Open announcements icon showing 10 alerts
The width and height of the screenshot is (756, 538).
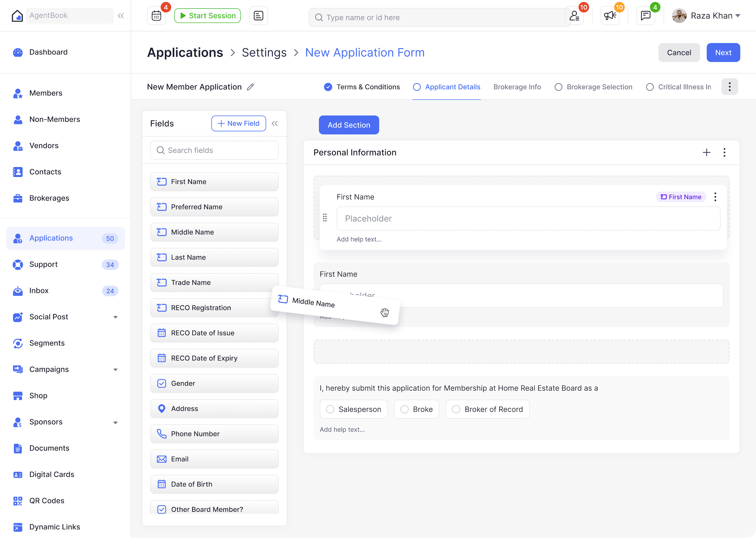(610, 15)
